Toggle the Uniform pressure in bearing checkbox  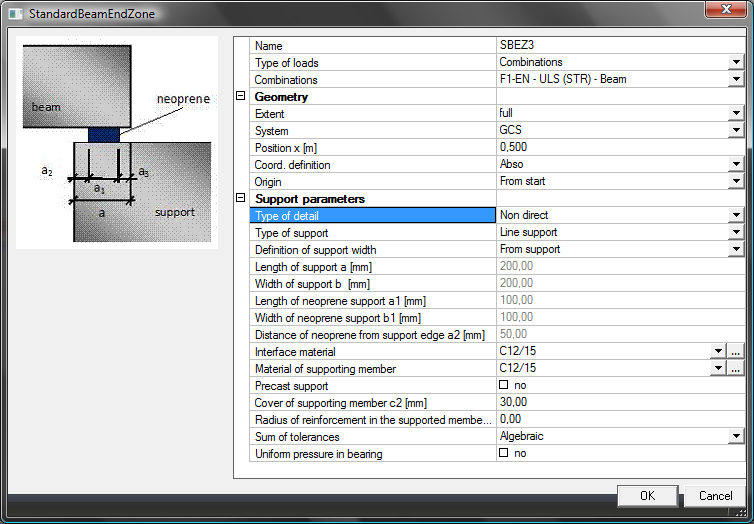point(503,453)
